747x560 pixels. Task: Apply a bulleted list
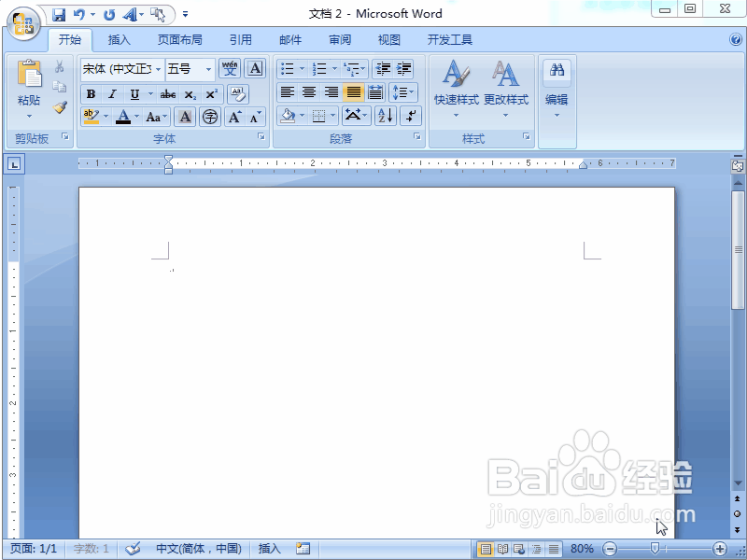289,68
